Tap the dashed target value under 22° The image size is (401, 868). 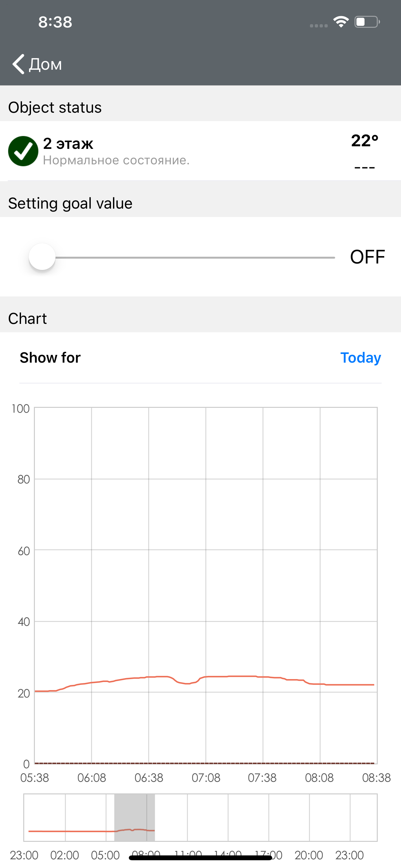pos(365,167)
